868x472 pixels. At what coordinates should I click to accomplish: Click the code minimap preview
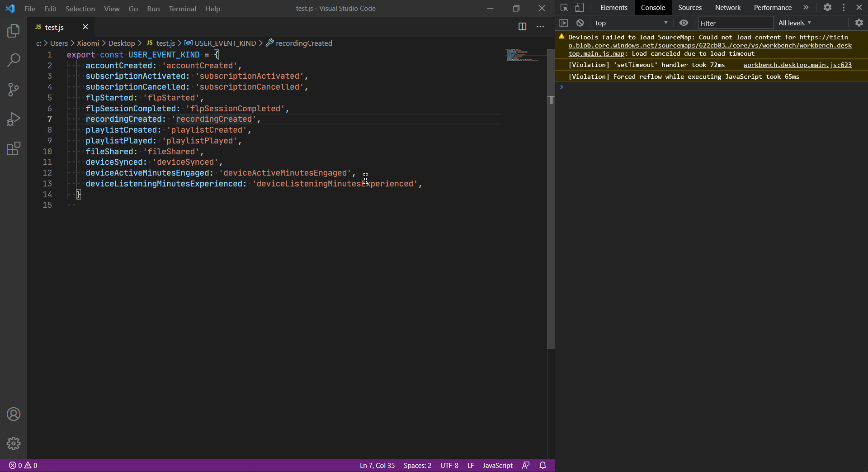(524, 55)
